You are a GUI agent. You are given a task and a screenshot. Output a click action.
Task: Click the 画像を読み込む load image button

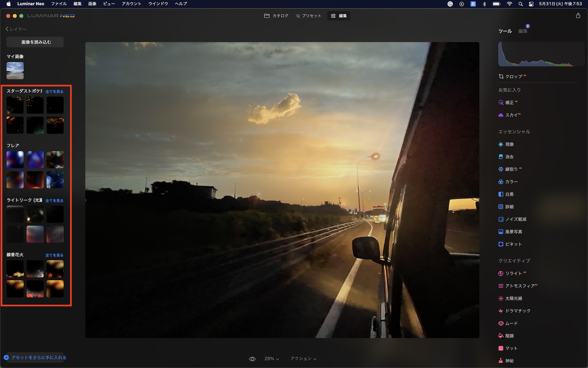35,42
